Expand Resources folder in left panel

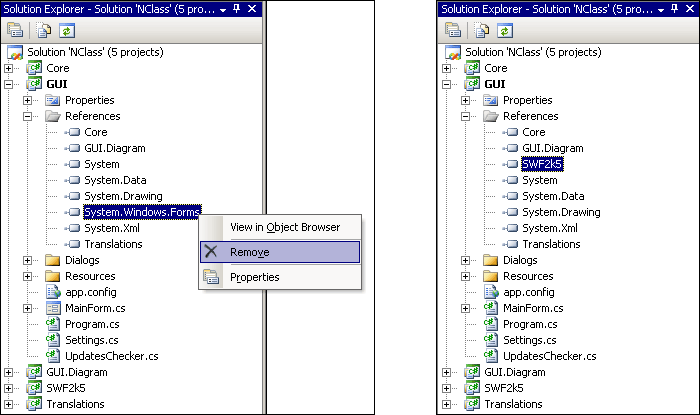[28, 276]
